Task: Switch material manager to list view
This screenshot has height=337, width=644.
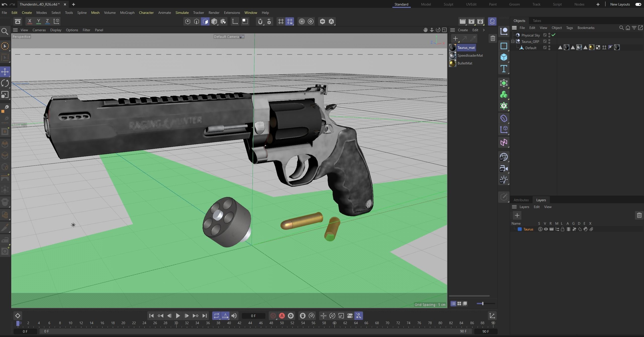Action: click(453, 304)
